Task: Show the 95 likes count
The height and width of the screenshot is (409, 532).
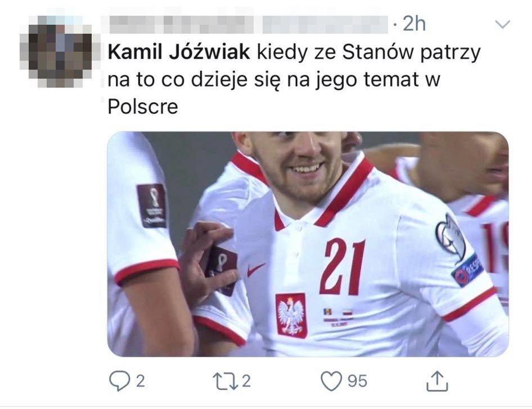Action: point(357,381)
